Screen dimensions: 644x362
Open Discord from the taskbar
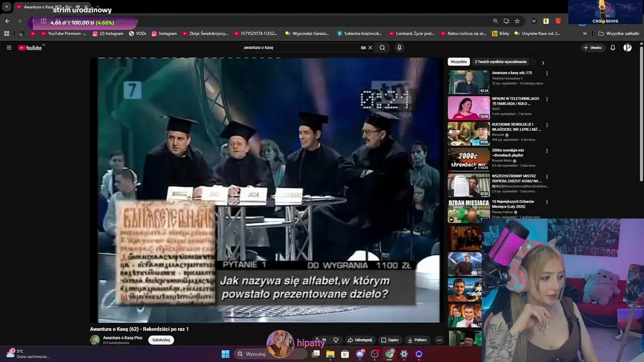(x=360, y=354)
